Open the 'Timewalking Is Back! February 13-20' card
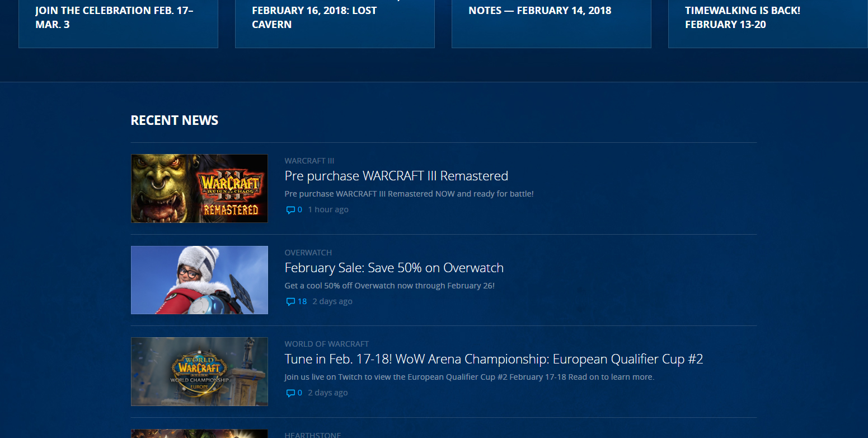868x438 pixels. click(768, 24)
